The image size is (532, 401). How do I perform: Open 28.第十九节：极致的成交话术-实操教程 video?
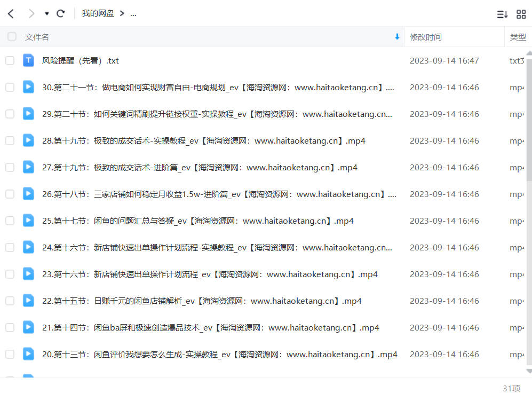(204, 140)
